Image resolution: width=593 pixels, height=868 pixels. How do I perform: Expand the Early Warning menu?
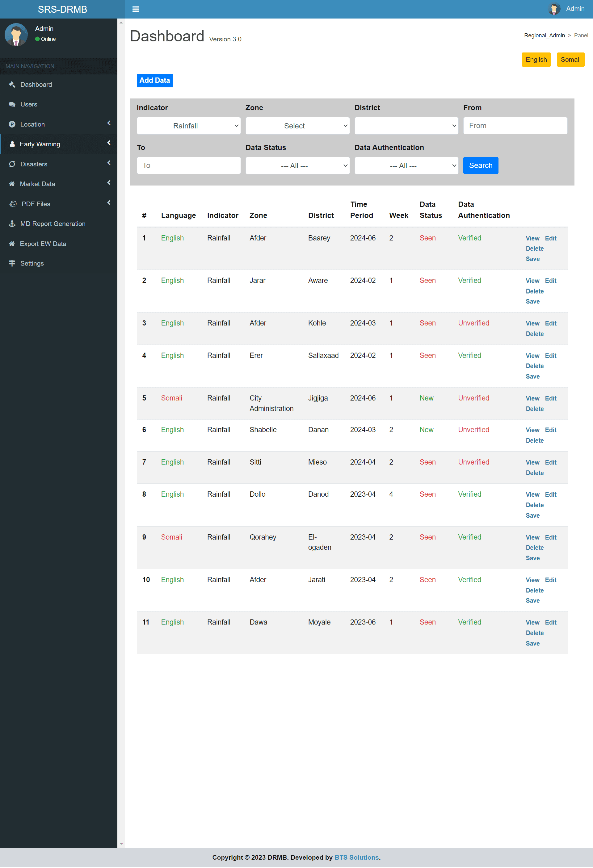40,144
